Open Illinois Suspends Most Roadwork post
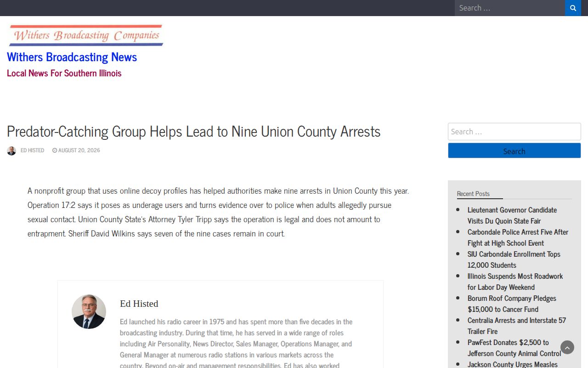The height and width of the screenshot is (368, 588). point(515,282)
